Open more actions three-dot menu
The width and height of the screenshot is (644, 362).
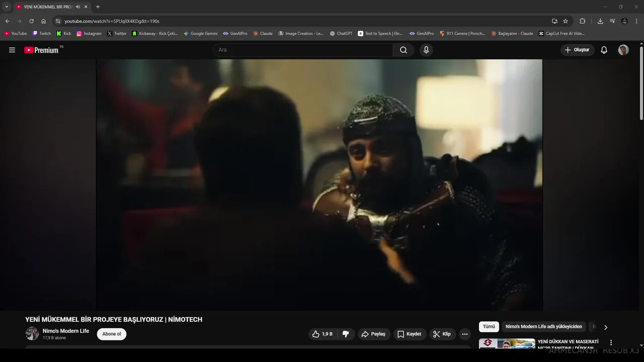(465, 334)
